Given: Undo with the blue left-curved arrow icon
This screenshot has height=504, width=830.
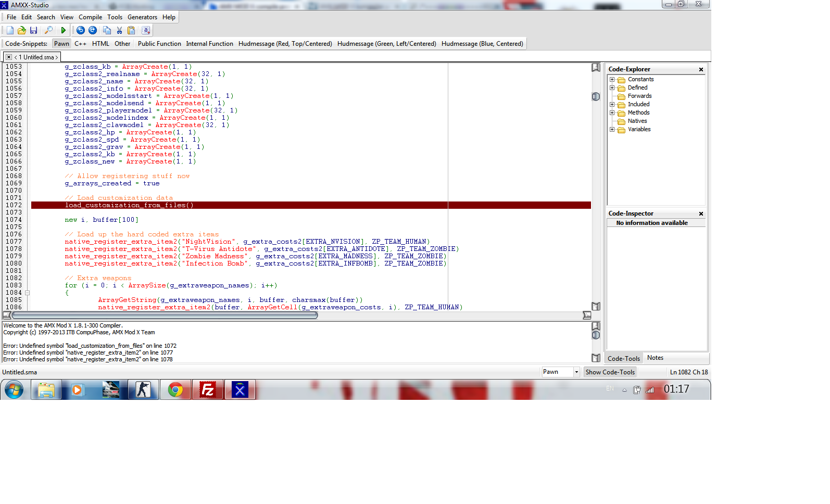Looking at the screenshot, I should pos(81,30).
